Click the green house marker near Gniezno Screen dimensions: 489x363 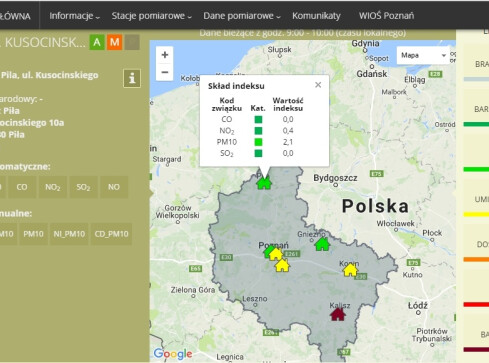pos(322,244)
